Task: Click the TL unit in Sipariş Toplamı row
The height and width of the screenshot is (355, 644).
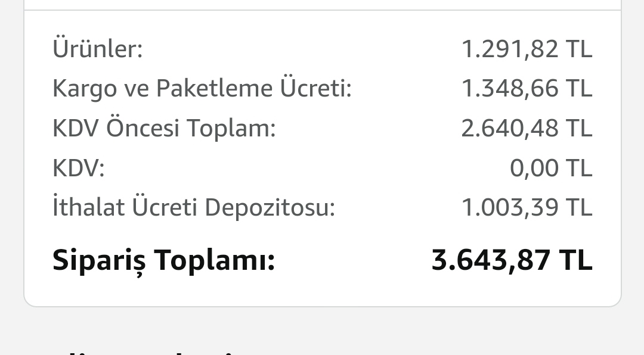Action: (x=575, y=260)
